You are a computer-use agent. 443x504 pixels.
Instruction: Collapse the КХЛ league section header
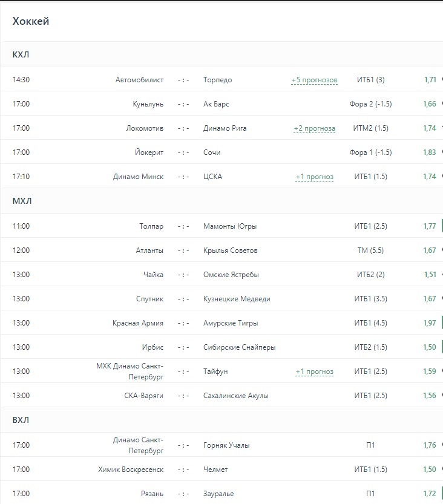coord(21,55)
